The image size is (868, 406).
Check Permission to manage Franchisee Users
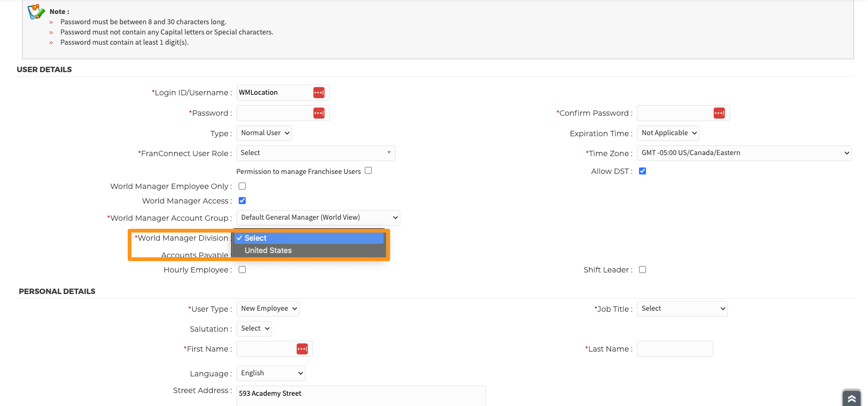(369, 171)
